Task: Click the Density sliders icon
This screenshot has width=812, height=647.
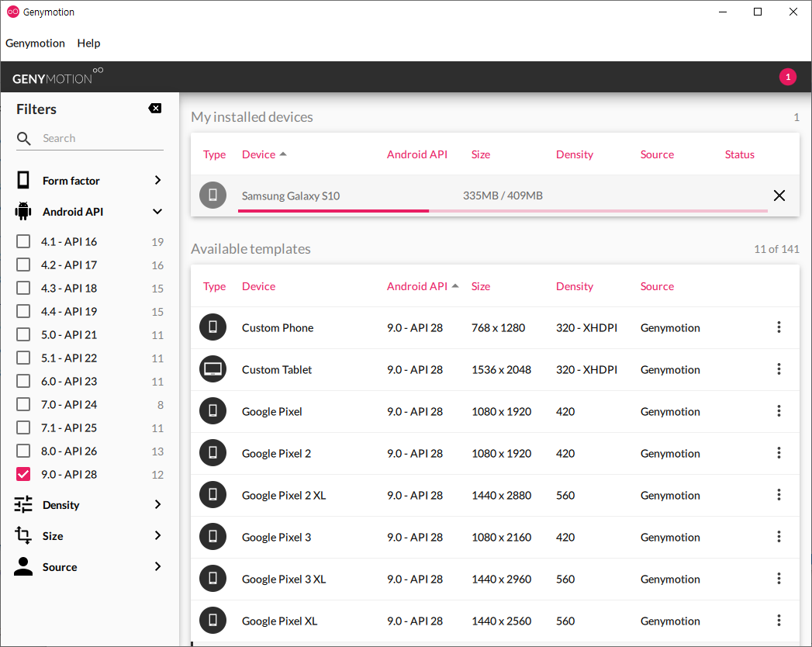Action: click(x=23, y=504)
